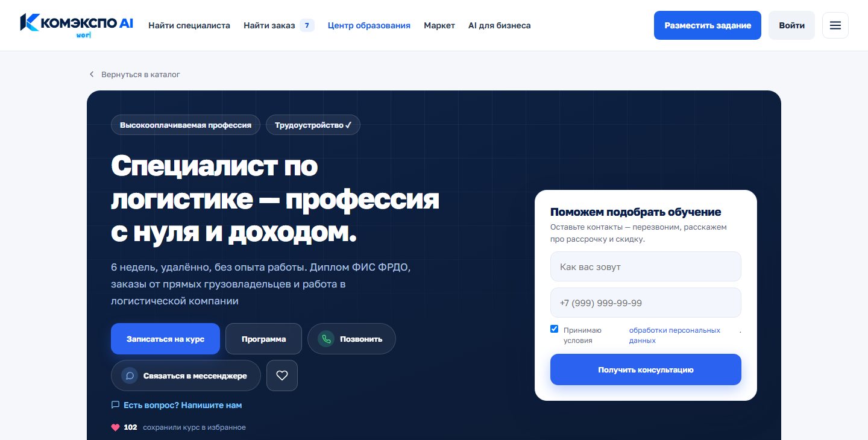Viewport: 868px width, 440px height.
Task: Click сохранили курс в избранное text
Action: (193, 427)
